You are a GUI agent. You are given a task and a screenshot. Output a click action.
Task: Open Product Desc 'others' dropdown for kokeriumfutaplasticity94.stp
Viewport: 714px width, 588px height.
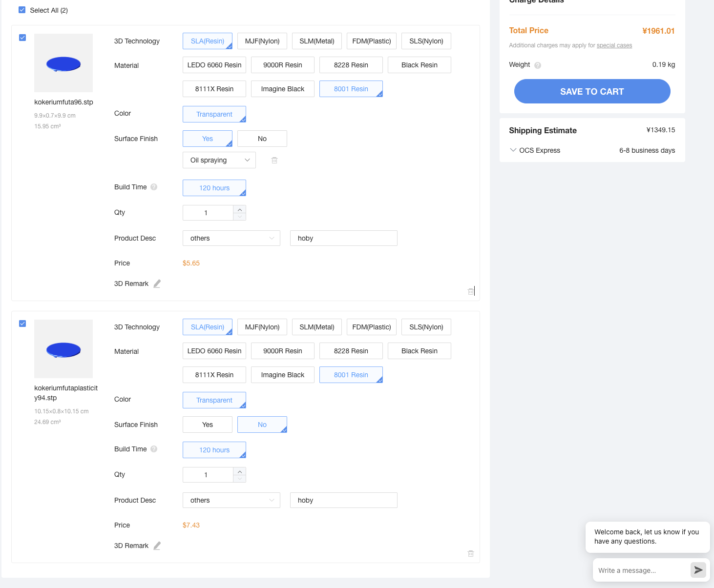pos(231,500)
